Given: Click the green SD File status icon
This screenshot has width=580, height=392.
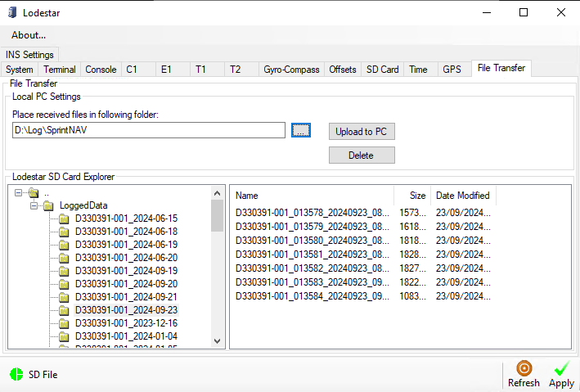Looking at the screenshot, I should pyautogui.click(x=16, y=375).
